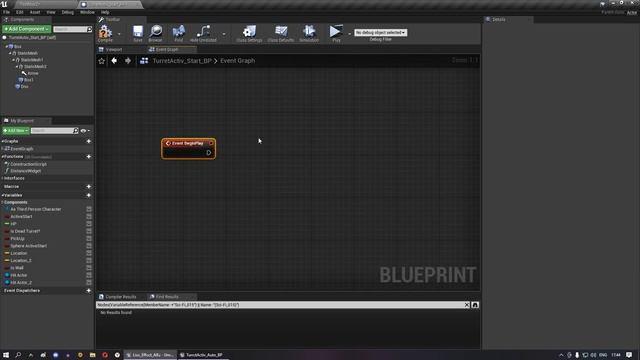Open the Asset menu
Image resolution: width=640 pixels, height=360 pixels.
35,12
